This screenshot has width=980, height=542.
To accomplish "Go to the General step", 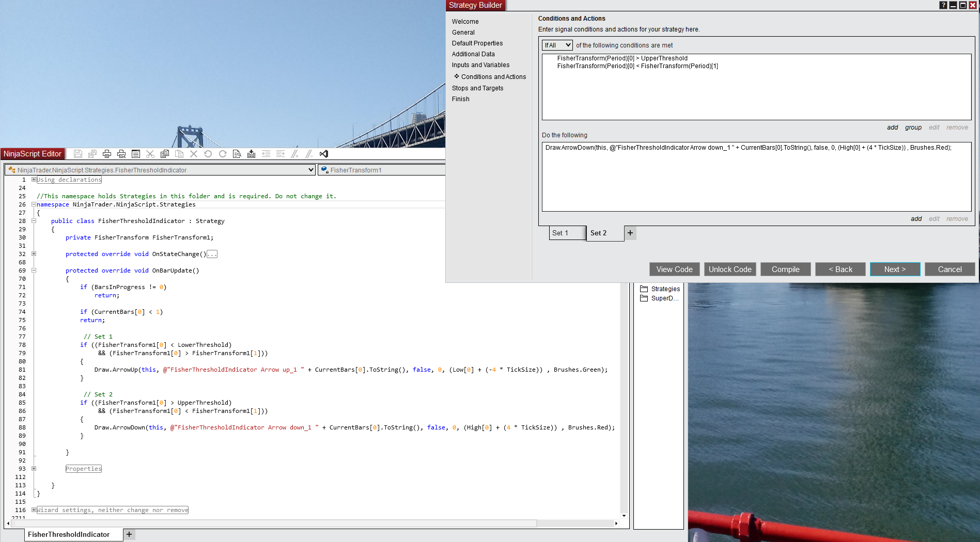I will 463,33.
